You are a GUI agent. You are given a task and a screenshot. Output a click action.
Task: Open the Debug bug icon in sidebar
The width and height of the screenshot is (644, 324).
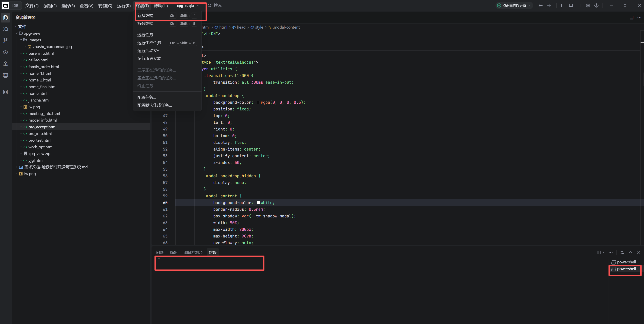point(5,64)
